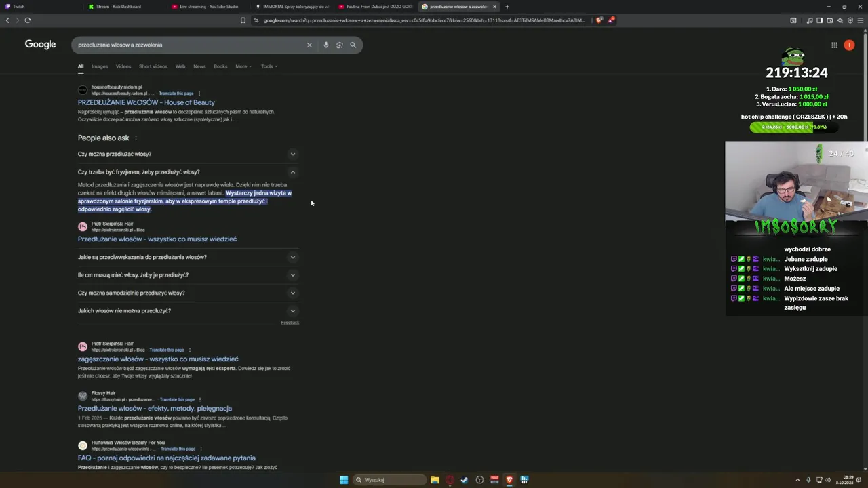This screenshot has height=488, width=868.
Task: Open options for houseofbeauty result
Action: point(199,94)
